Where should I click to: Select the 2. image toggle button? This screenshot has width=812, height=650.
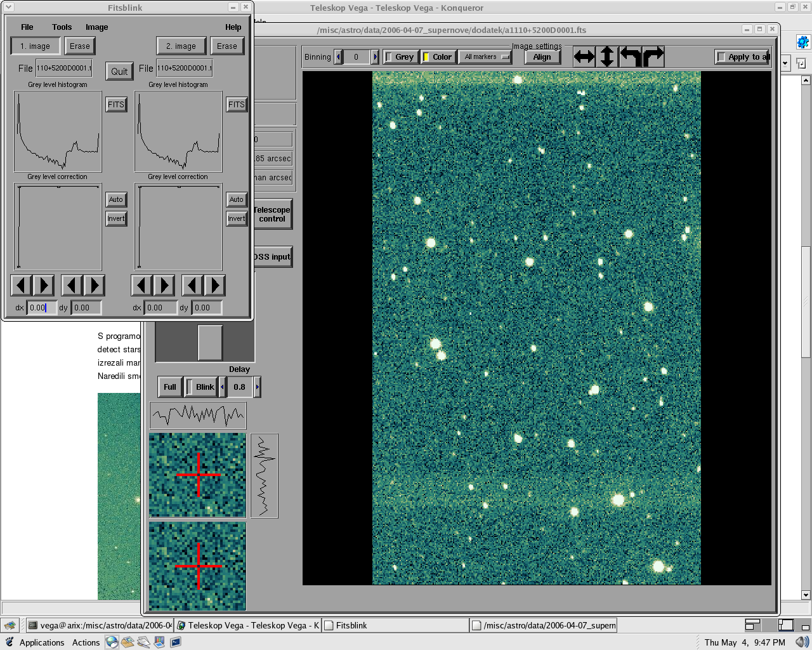pyautogui.click(x=181, y=46)
